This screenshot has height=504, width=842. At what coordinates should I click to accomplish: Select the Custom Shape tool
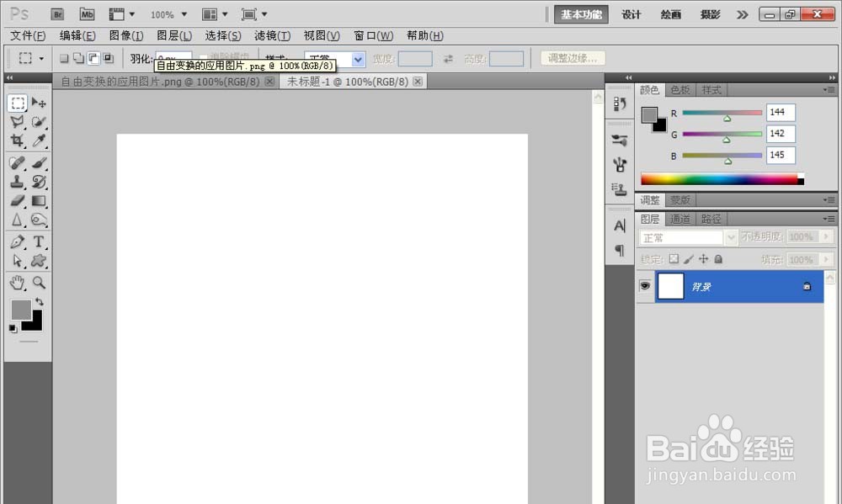click(x=39, y=261)
